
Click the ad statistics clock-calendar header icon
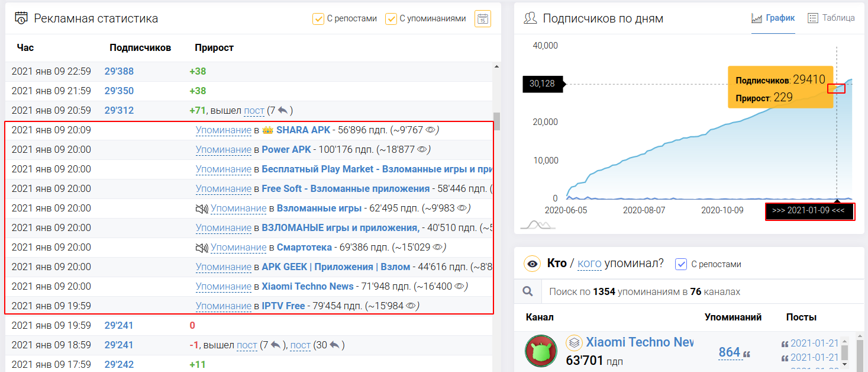[21, 18]
